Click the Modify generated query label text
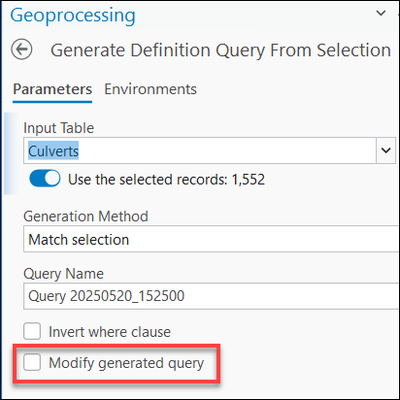 coord(126,363)
